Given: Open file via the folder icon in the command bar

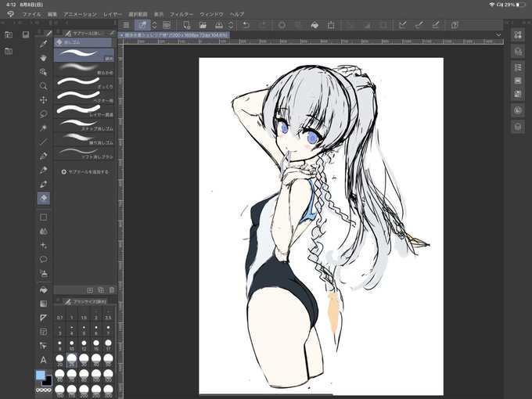Looking at the screenshot, I should 203,25.
